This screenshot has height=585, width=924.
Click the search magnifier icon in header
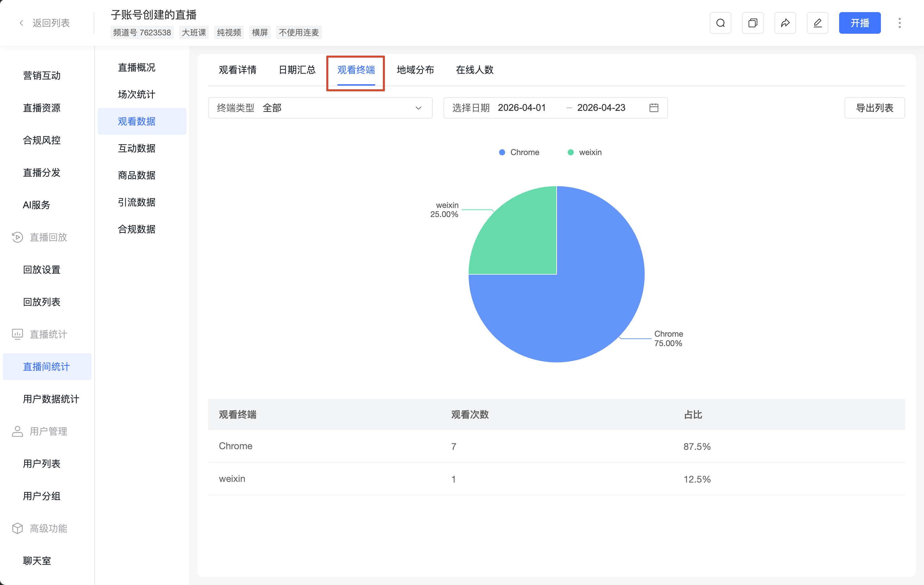click(720, 23)
